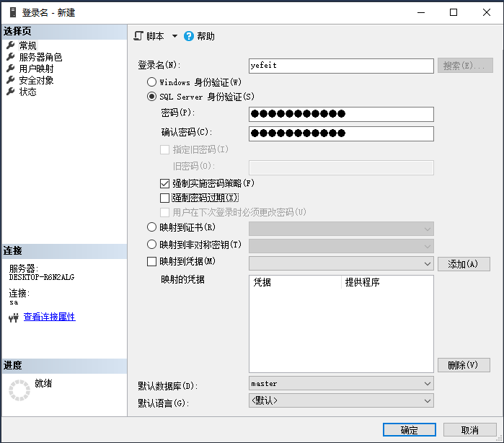The image size is (504, 443).
Task: Click the 连接 section header
Action: point(64,251)
